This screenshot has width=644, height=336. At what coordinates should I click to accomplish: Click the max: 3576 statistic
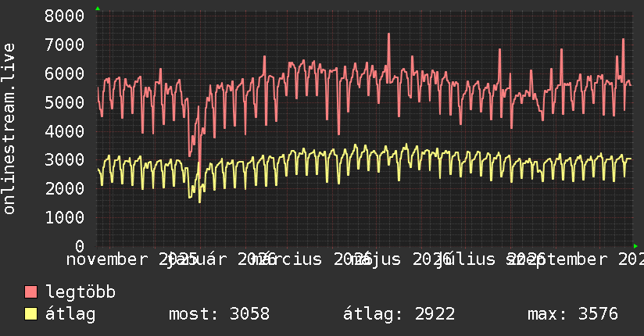[573, 314]
